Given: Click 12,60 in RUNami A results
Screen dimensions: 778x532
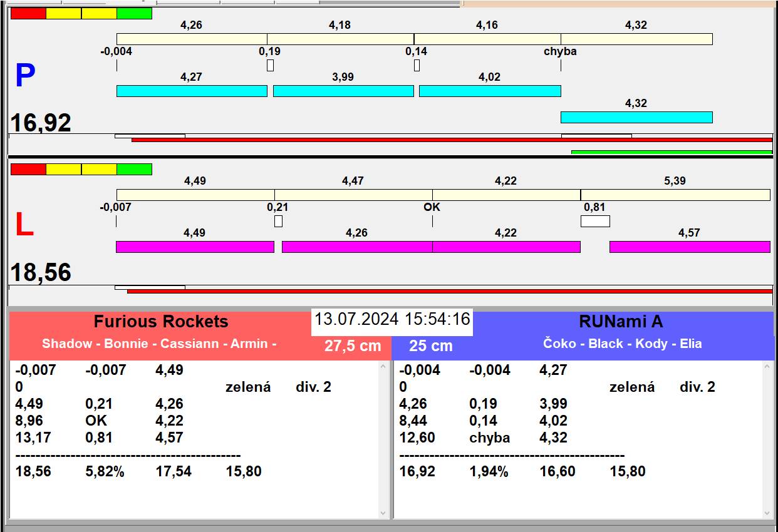Looking at the screenshot, I should pyautogui.click(x=417, y=437).
